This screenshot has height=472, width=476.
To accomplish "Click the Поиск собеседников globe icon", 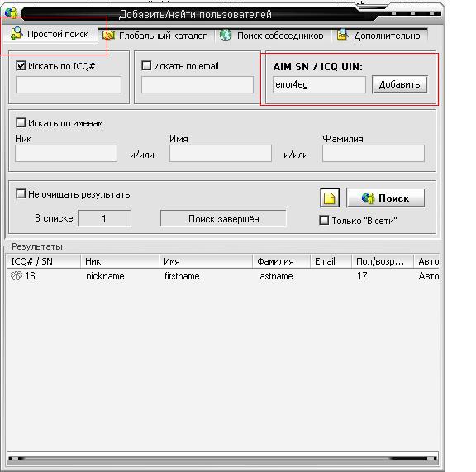I will coord(226,36).
